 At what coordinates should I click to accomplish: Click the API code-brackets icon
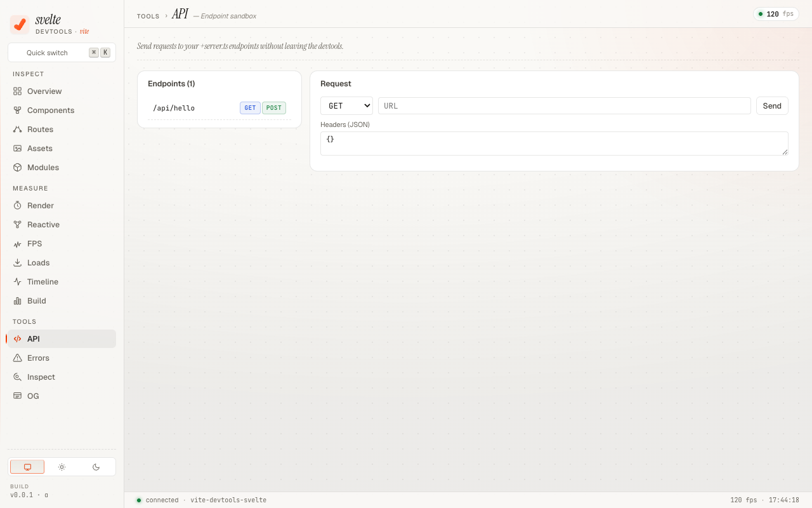click(x=18, y=339)
